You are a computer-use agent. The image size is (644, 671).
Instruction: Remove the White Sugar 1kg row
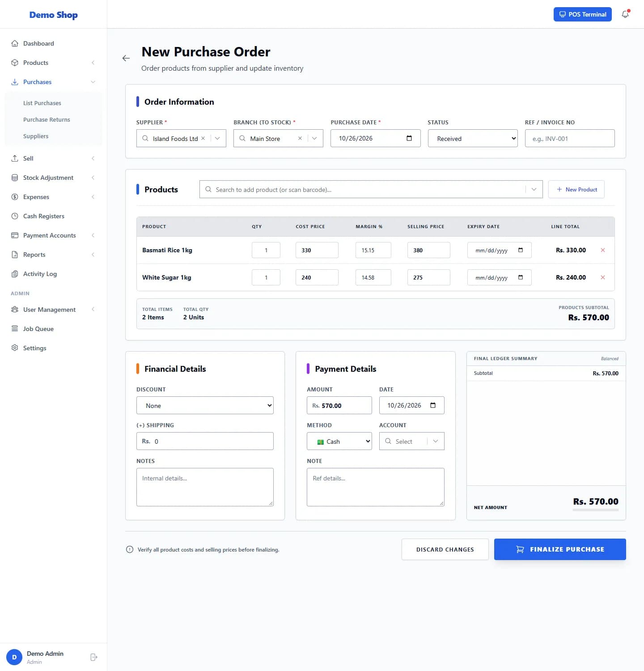pos(603,277)
